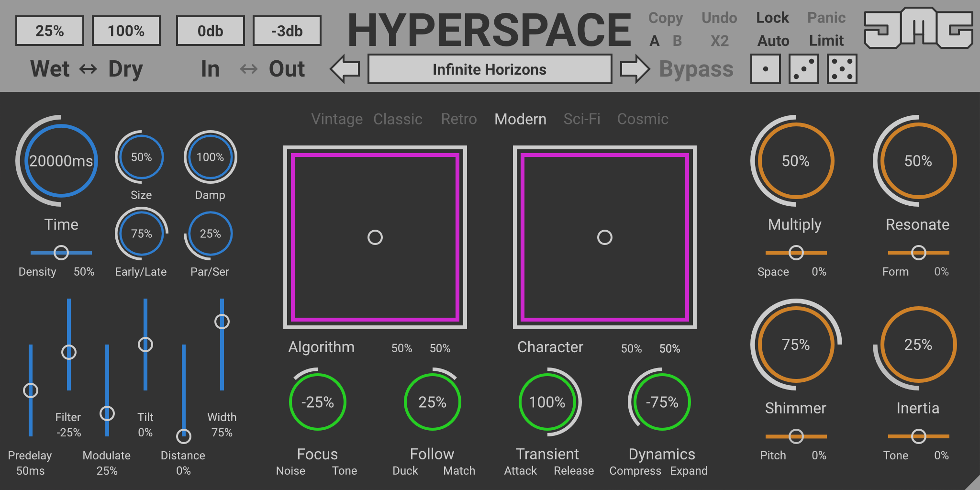Open the Out -3db value field
This screenshot has width=980, height=490.
pos(287,31)
